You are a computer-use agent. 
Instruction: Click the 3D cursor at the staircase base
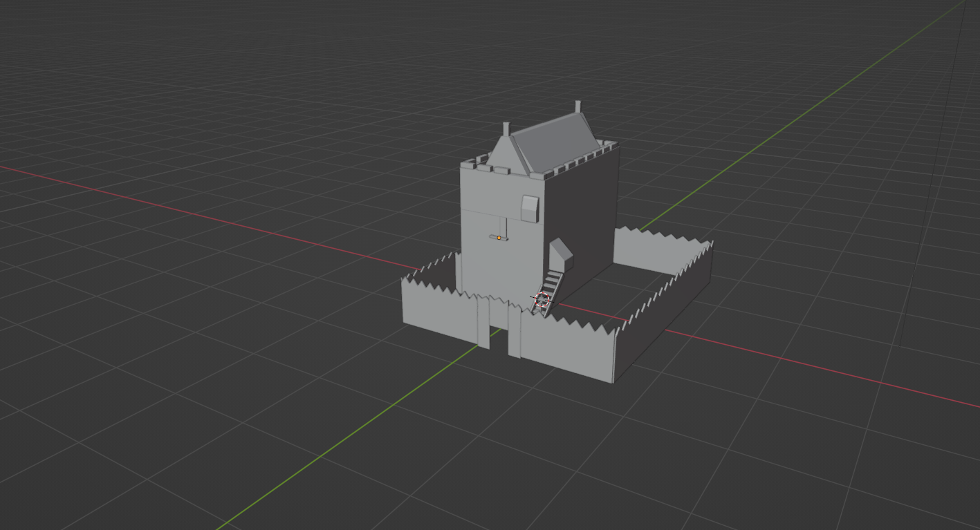click(x=542, y=299)
